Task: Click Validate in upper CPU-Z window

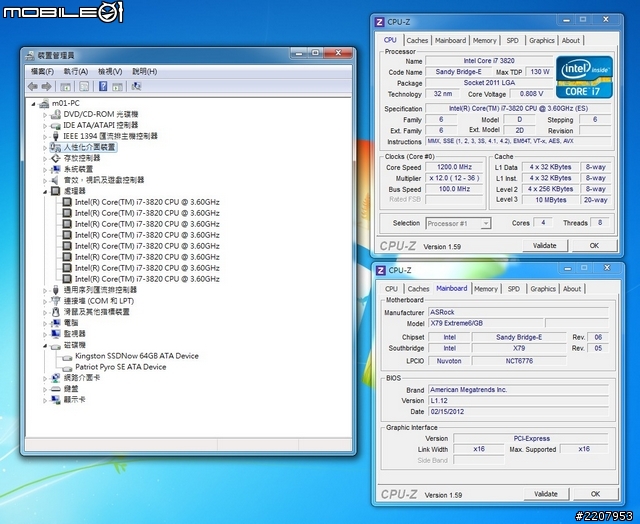Action: (544, 245)
